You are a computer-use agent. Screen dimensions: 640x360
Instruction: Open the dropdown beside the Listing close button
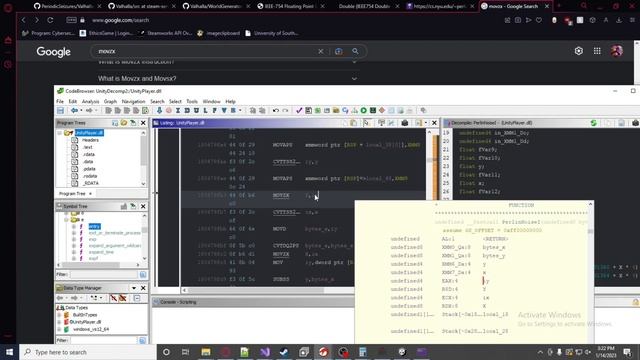point(426,123)
